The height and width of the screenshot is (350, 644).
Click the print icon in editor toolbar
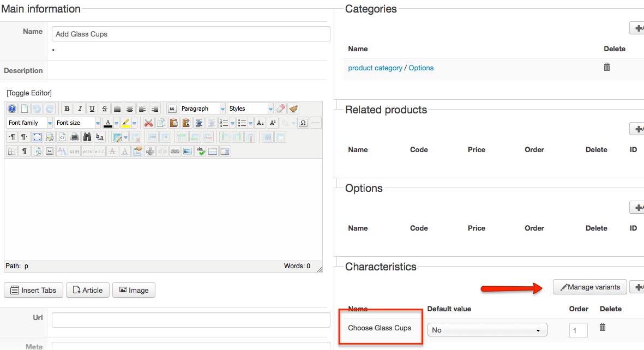(x=75, y=137)
